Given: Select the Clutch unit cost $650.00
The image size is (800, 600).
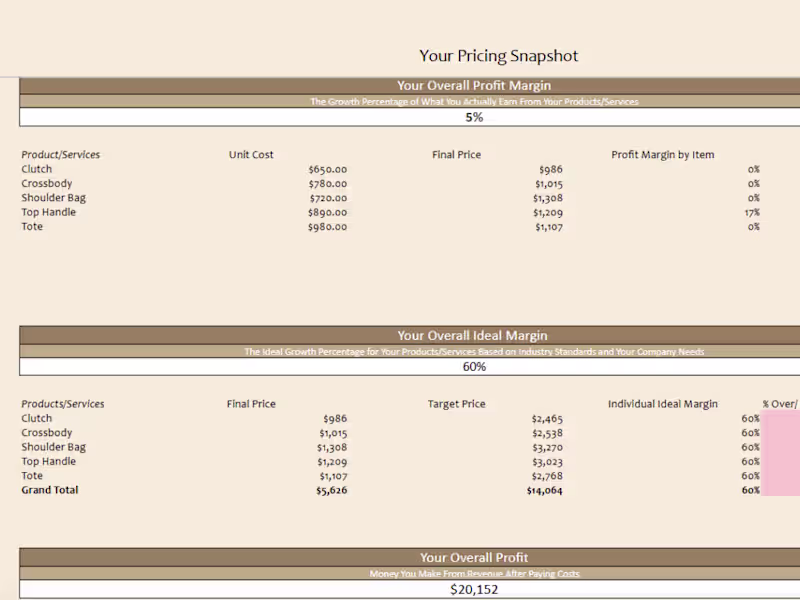Looking at the screenshot, I should coord(328,169).
